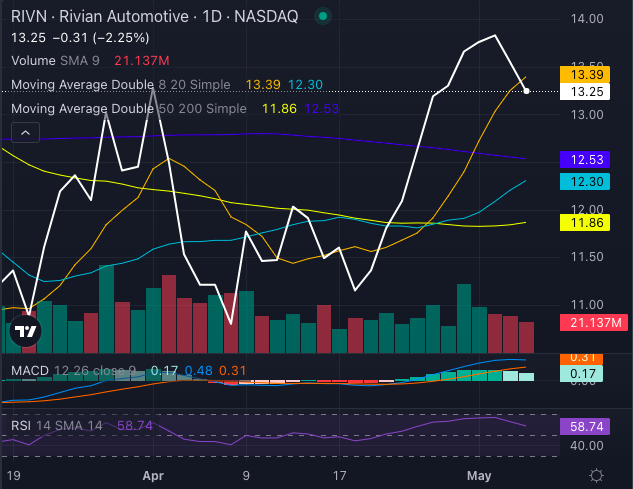Click the 13.25 last price value in header
633x489 pixels.
(x=28, y=38)
